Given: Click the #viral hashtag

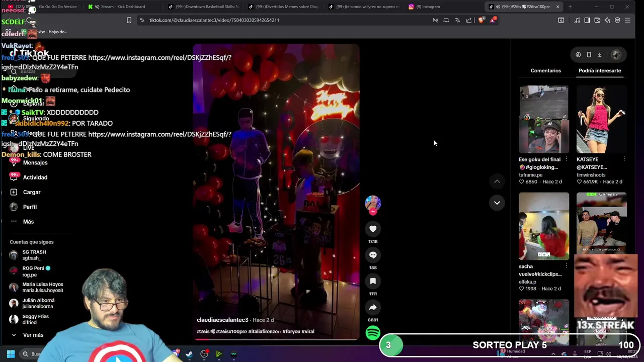Looking at the screenshot, I should pos(308,332).
